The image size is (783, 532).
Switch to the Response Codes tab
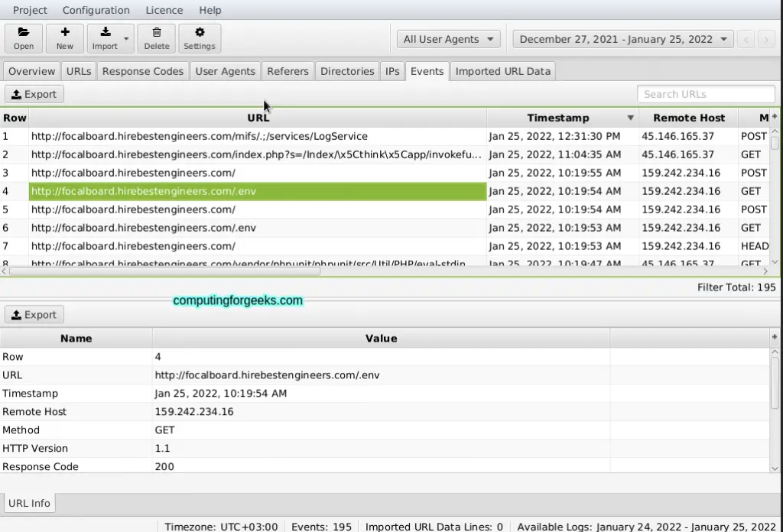pyautogui.click(x=143, y=71)
